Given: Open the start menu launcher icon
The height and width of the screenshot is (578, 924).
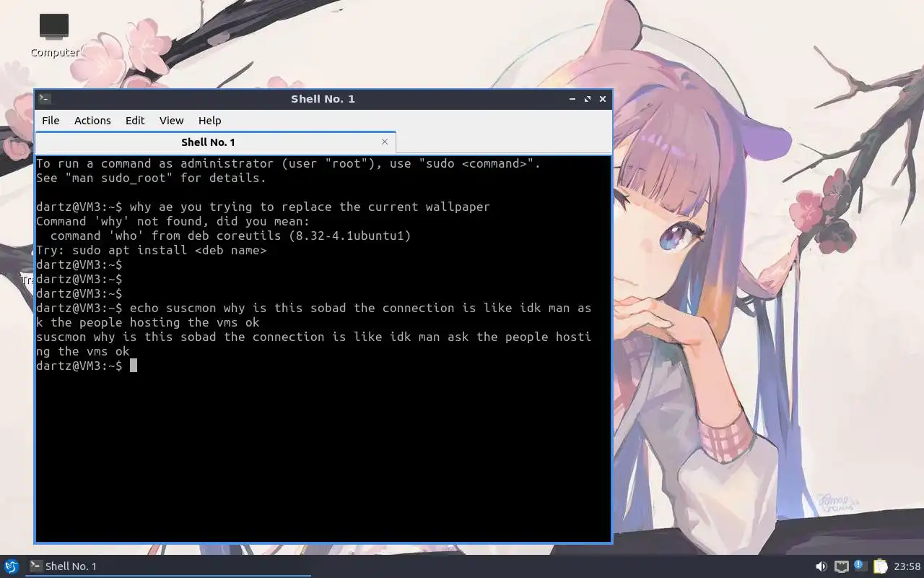Looking at the screenshot, I should click(x=11, y=566).
